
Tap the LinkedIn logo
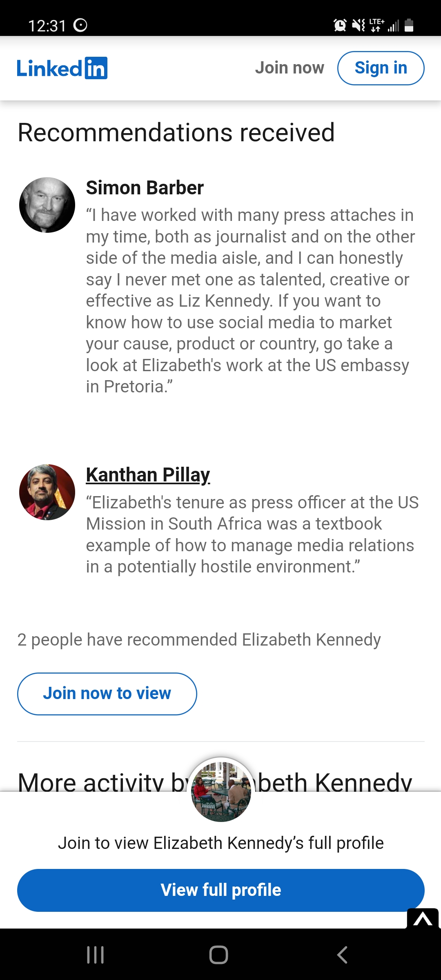click(62, 68)
